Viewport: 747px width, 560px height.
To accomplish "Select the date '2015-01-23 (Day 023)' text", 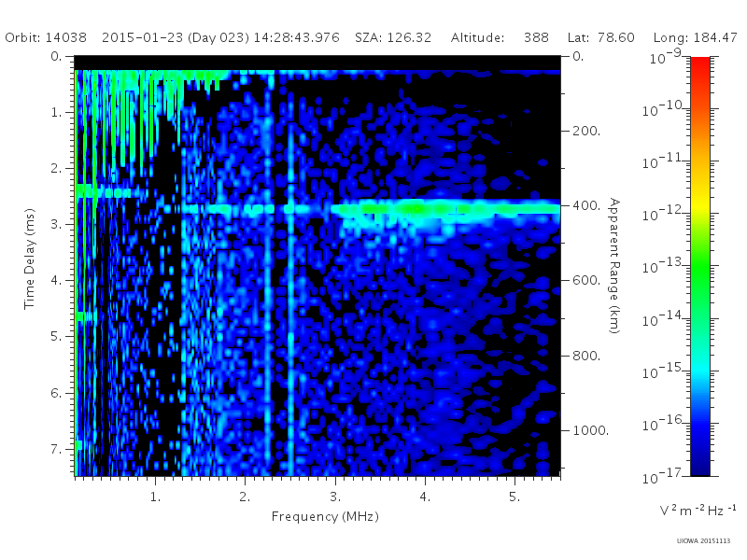I will pos(176,37).
